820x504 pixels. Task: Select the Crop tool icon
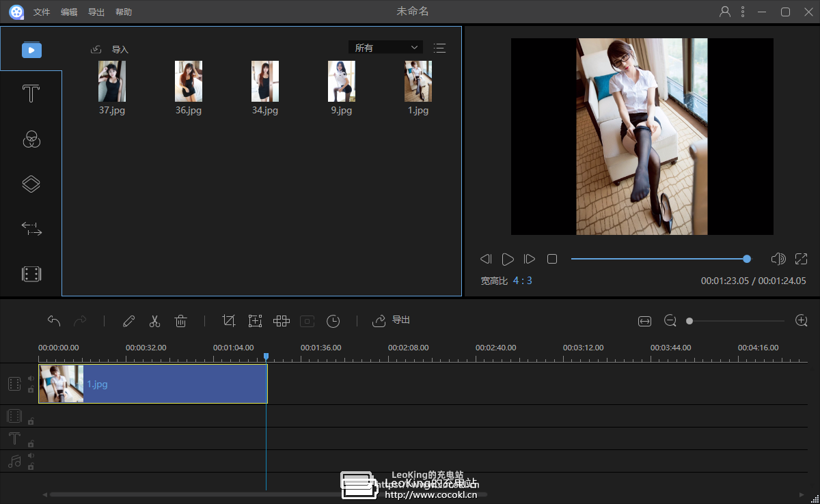point(229,321)
